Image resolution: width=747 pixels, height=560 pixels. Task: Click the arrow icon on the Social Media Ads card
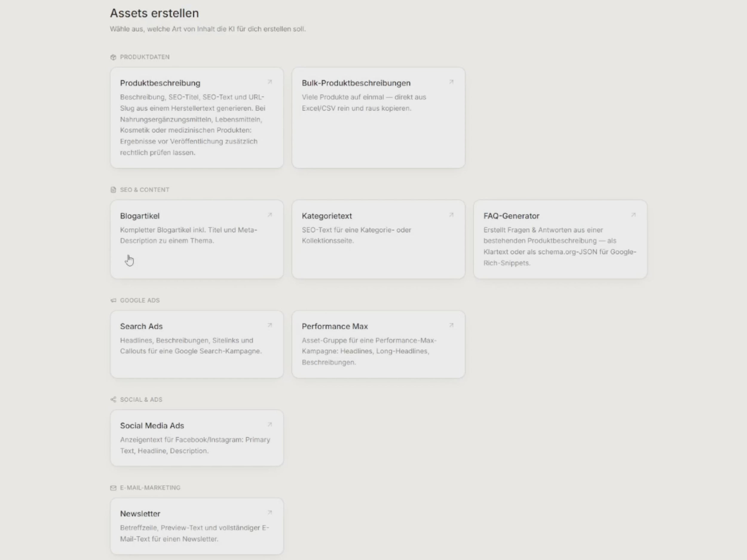click(270, 425)
